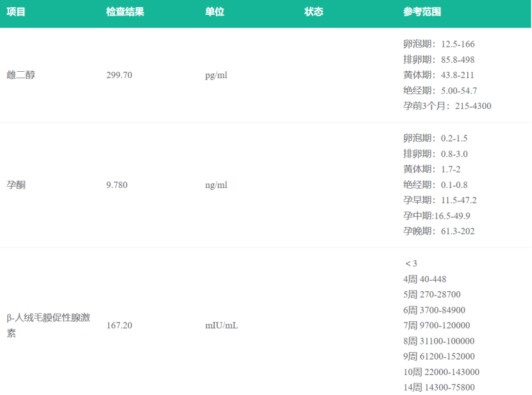Screen dimensions: 532x395
Task: Click the ng/ml unit cell
Action: (x=216, y=185)
